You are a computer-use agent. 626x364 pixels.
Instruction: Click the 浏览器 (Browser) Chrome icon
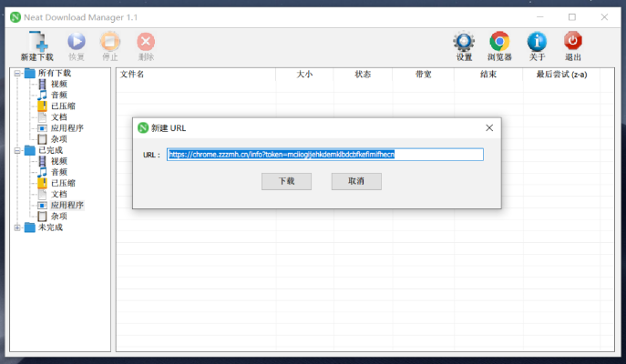(x=498, y=42)
